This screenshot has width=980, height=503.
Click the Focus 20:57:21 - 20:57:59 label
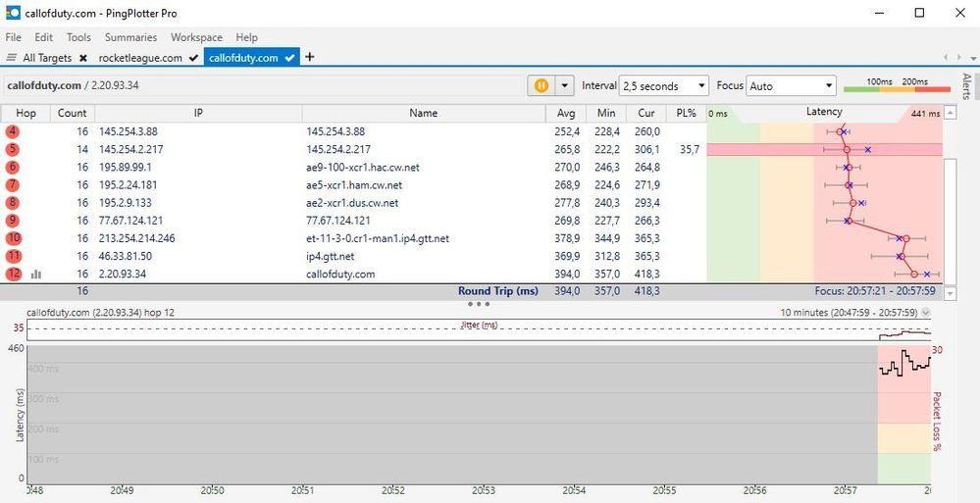point(876,291)
